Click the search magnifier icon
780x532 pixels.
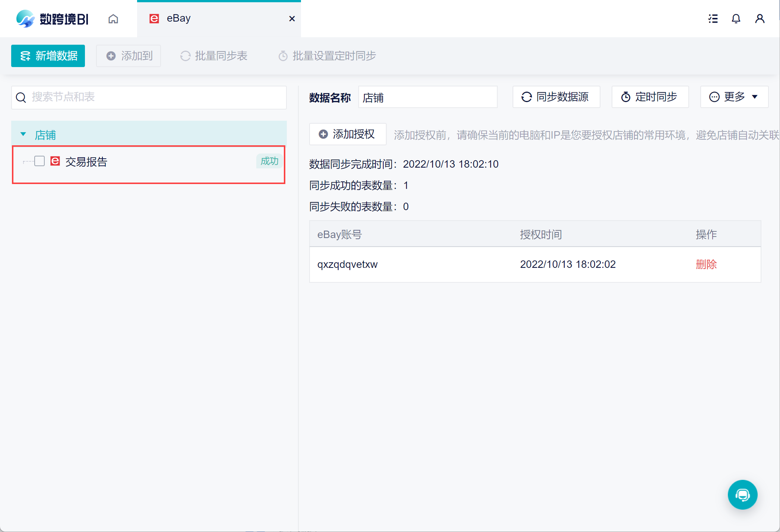point(21,98)
